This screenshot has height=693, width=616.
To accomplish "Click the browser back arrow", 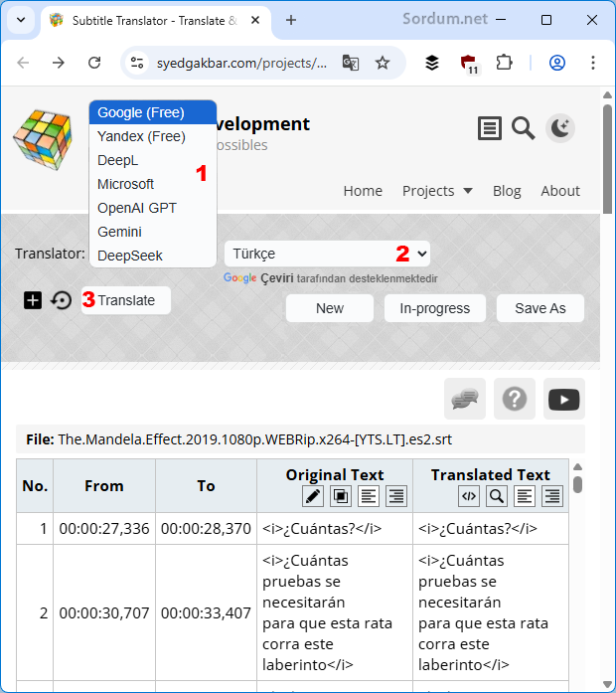I will coord(23,63).
